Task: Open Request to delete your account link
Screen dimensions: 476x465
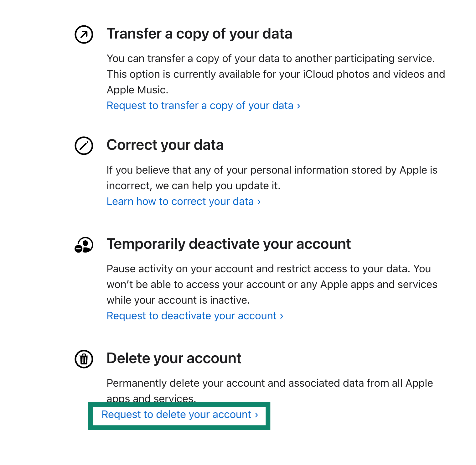Action: point(176,415)
